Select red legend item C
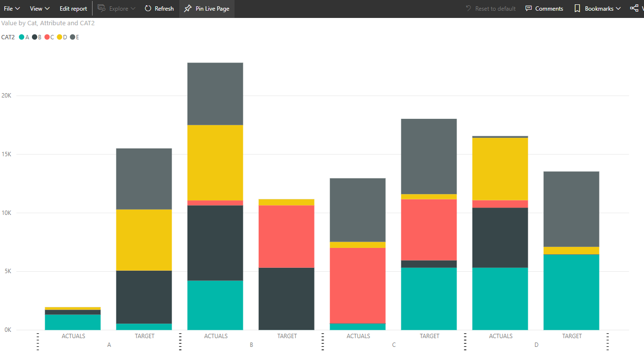Viewport: 644px width, 359px height. [49, 37]
